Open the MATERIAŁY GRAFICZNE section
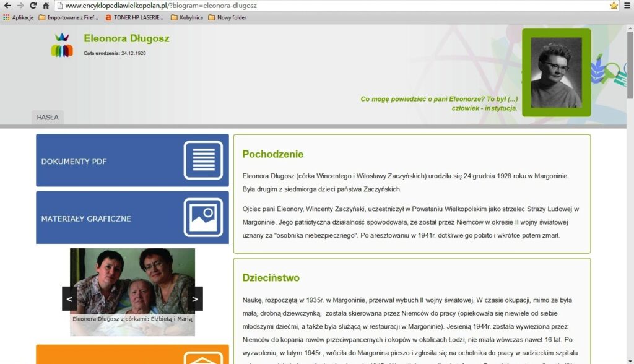This screenshot has width=634, height=364. pyautogui.click(x=132, y=217)
